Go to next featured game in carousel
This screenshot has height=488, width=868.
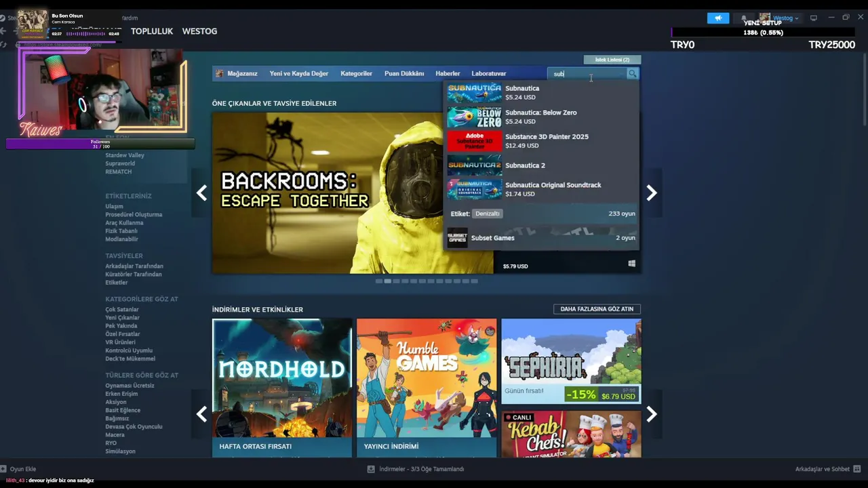651,193
